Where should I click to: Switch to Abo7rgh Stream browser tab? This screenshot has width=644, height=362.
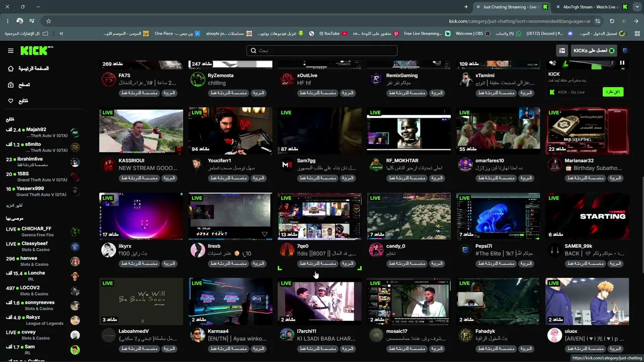click(592, 7)
